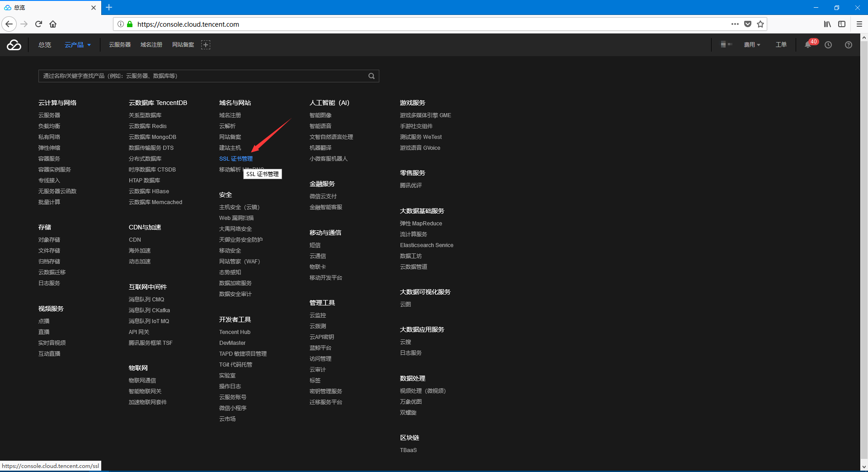Open 云API密钥 link
This screenshot has width=868, height=472.
point(322,337)
